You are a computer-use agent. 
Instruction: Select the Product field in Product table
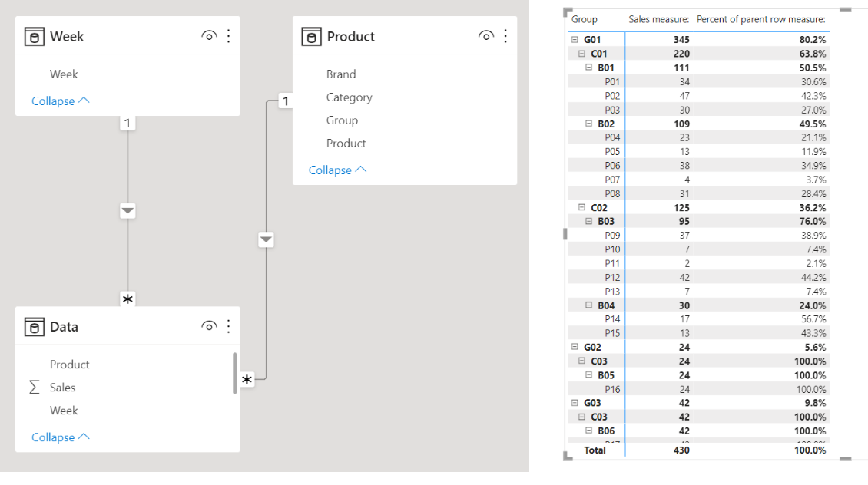(346, 144)
